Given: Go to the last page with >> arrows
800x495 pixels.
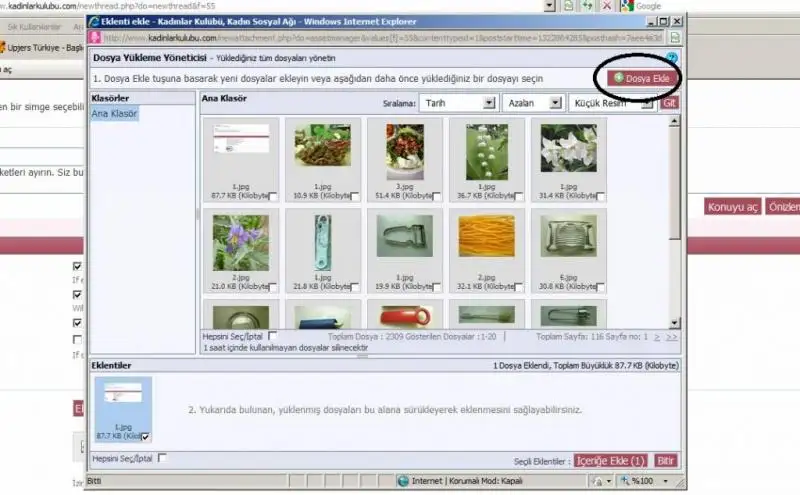Looking at the screenshot, I should (x=672, y=337).
